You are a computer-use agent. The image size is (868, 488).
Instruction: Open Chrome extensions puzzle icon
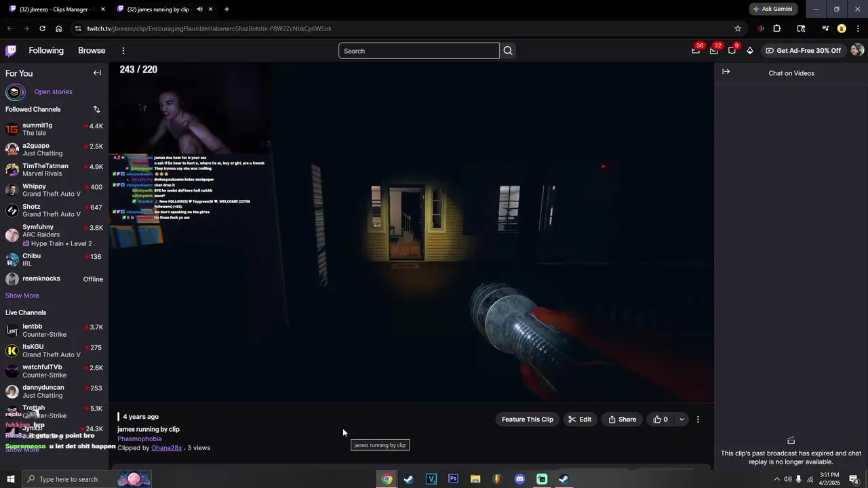click(x=777, y=28)
